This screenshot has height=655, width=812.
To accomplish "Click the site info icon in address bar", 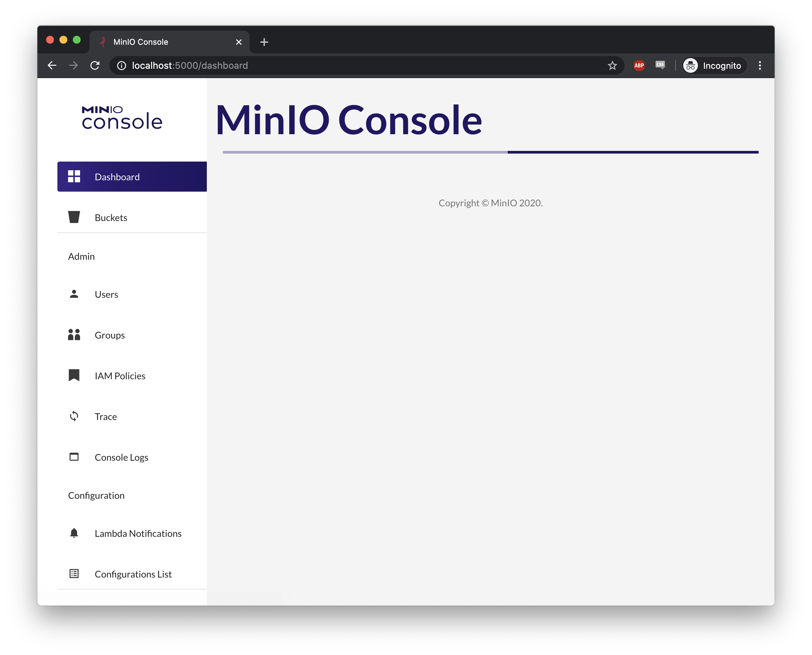I will coord(121,65).
